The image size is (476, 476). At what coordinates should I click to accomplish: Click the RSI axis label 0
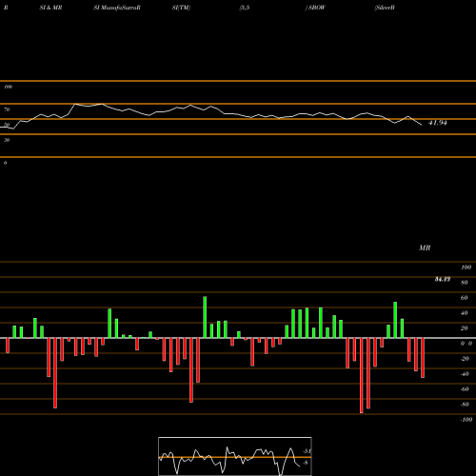[x=5, y=163]
